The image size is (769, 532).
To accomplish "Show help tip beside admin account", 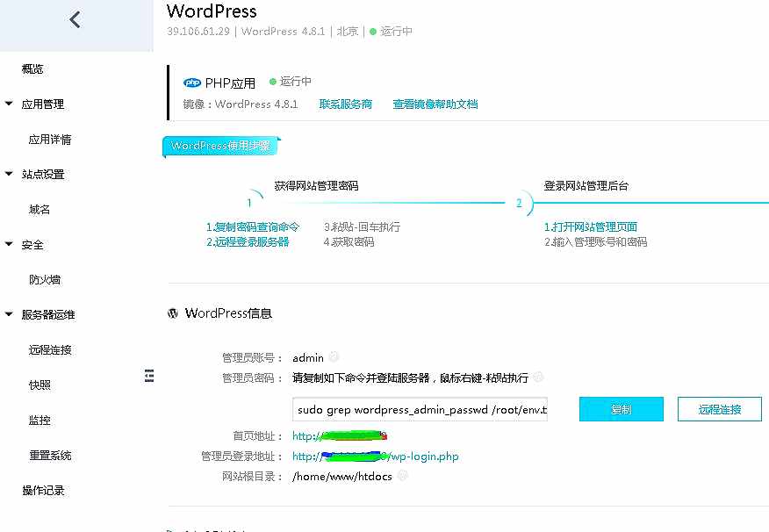I will [x=334, y=356].
